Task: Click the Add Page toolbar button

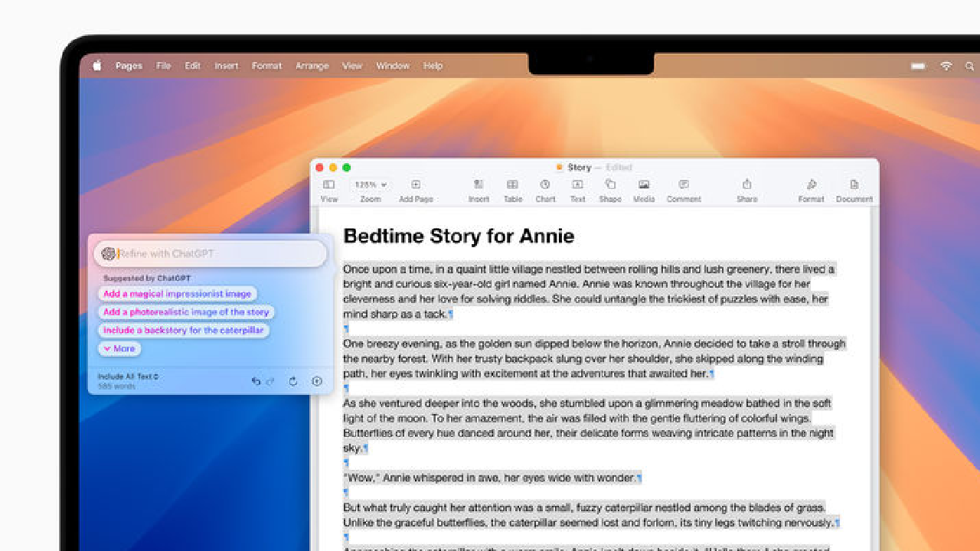Action: click(x=416, y=191)
